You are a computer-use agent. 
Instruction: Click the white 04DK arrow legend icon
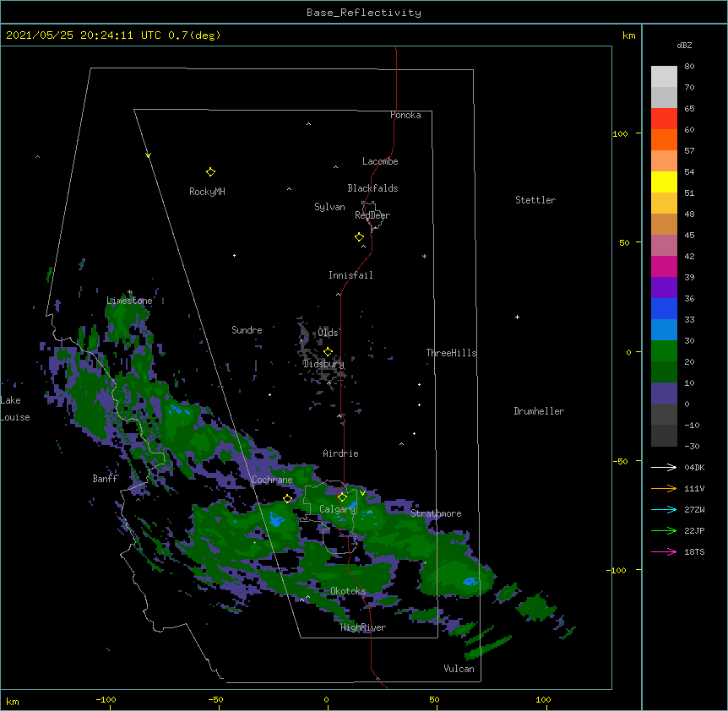coord(664,467)
